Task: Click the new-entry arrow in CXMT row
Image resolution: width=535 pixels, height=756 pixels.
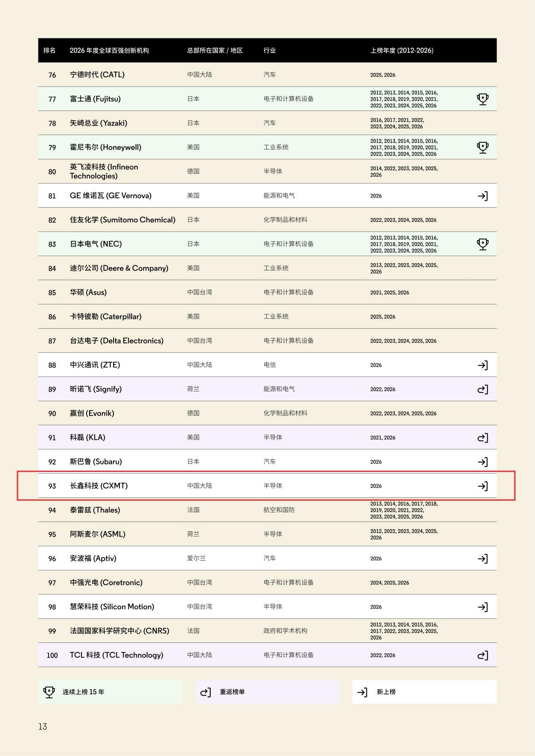Action: (x=483, y=486)
